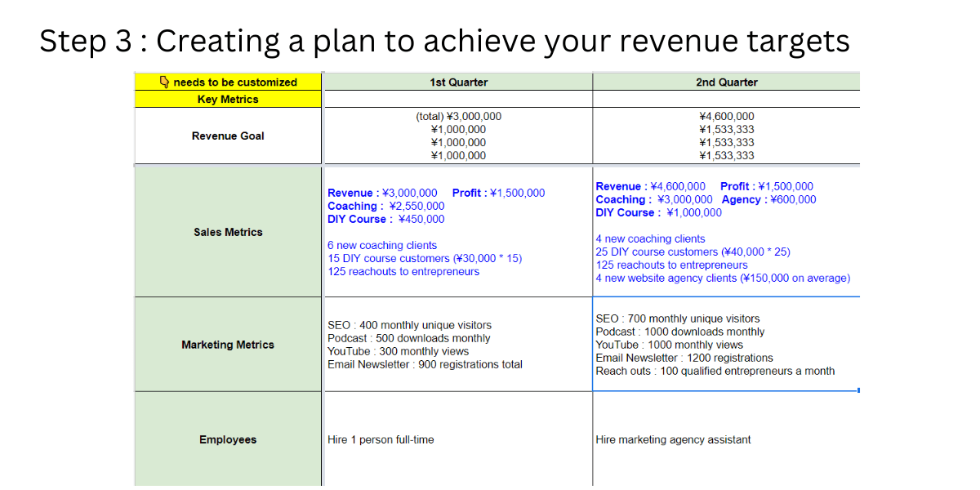The width and height of the screenshot is (980, 490).
Task: Click '6 new coaching clients' text
Action: click(382, 246)
